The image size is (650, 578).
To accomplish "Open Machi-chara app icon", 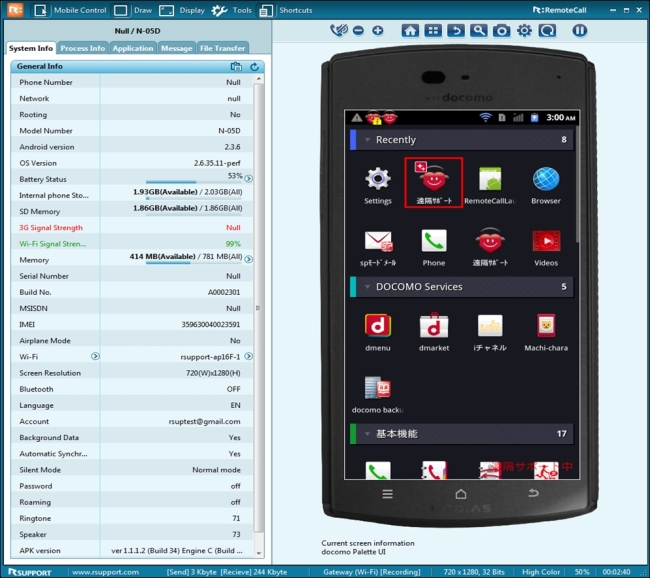I will 546,333.
